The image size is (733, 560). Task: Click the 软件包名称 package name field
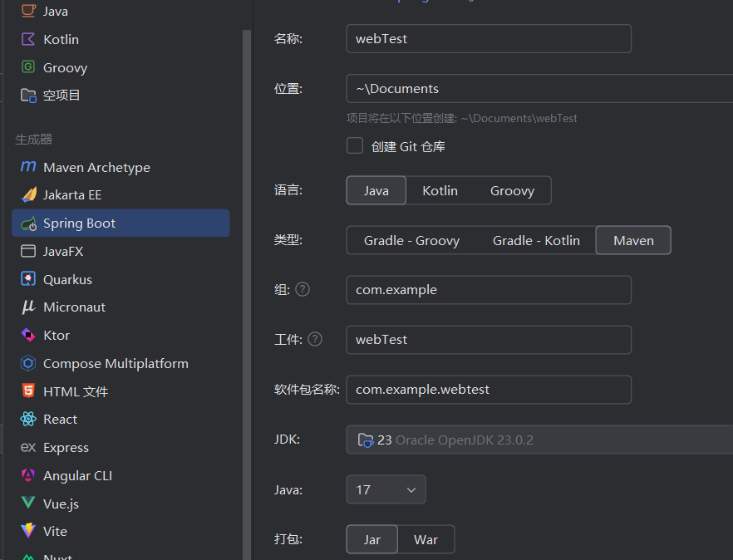489,390
